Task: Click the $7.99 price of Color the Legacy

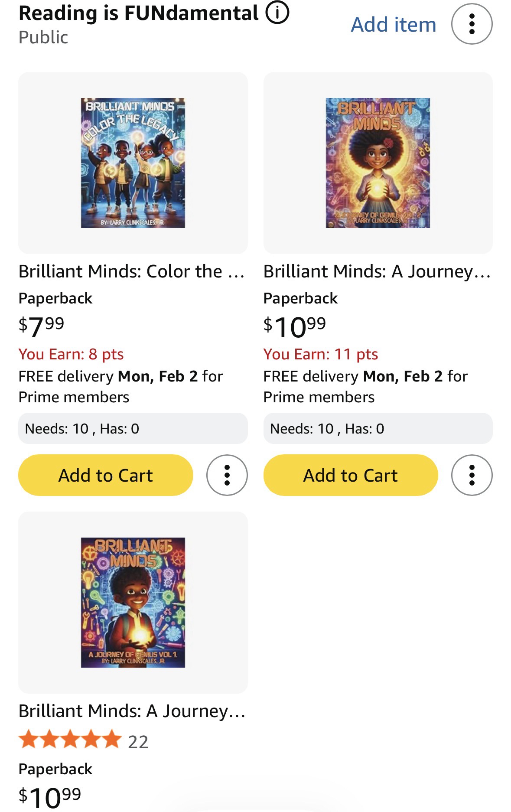Action: 42,325
